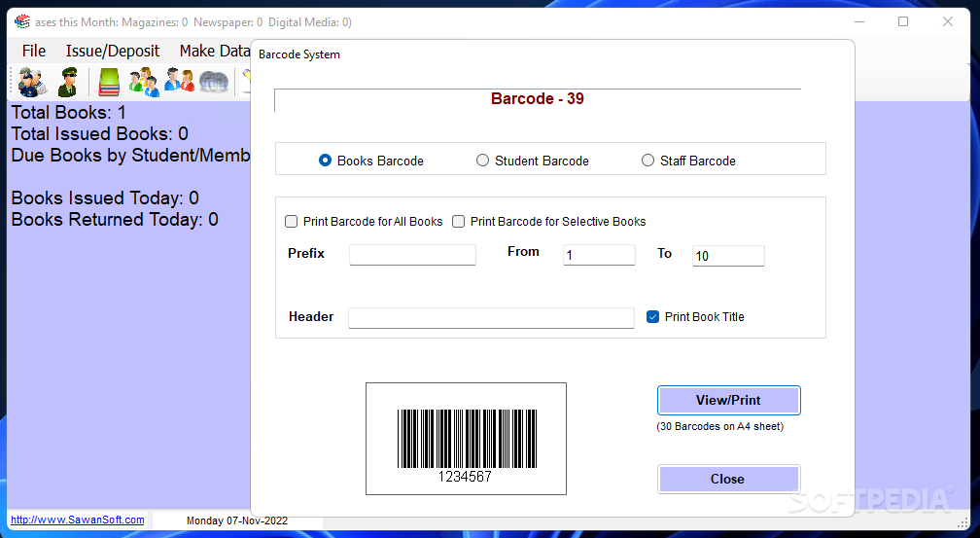Click the green-uniform officer toolbar icon
This screenshot has height=538, width=980.
[x=68, y=82]
